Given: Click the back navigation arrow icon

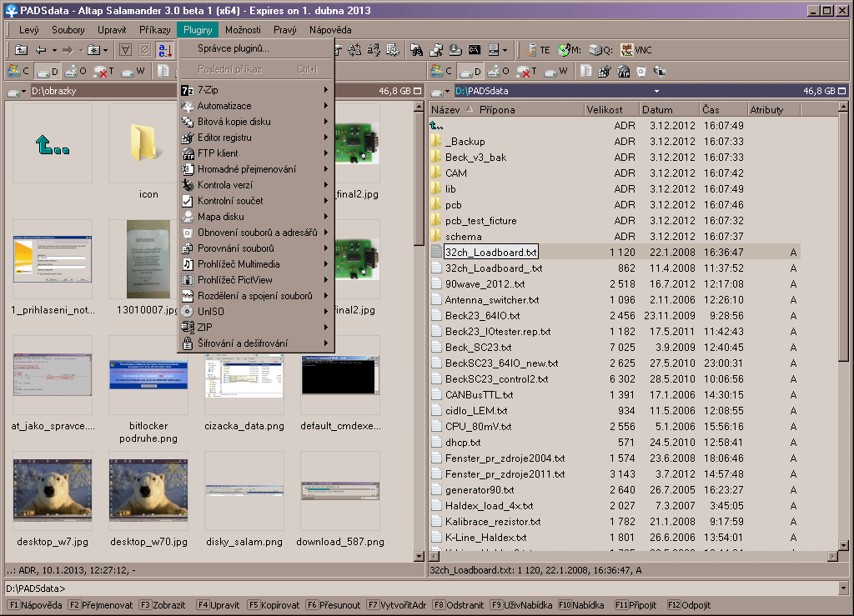Looking at the screenshot, I should coord(40,50).
